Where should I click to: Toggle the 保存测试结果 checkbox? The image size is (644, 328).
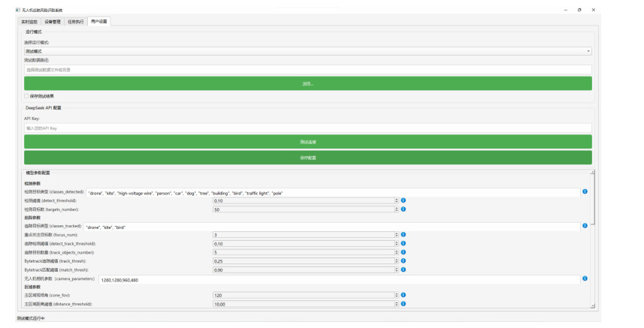click(x=26, y=96)
